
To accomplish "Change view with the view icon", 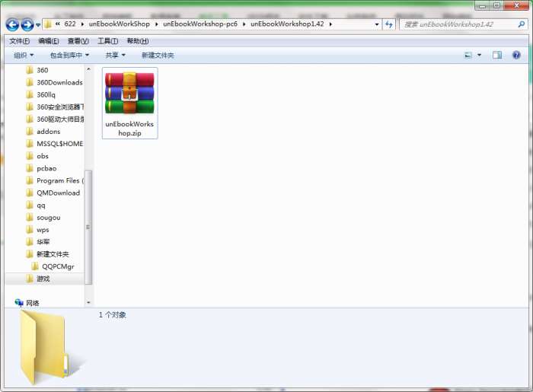I will point(468,55).
